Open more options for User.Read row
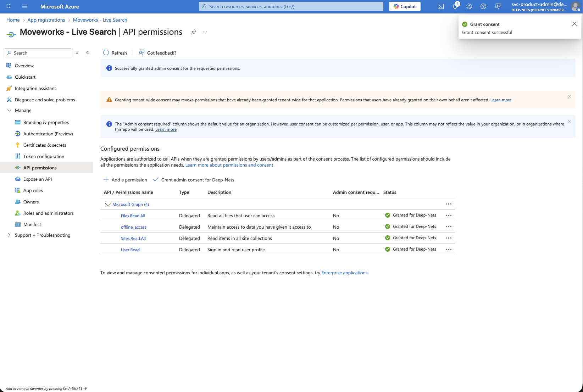This screenshot has height=392, width=583. (x=449, y=250)
